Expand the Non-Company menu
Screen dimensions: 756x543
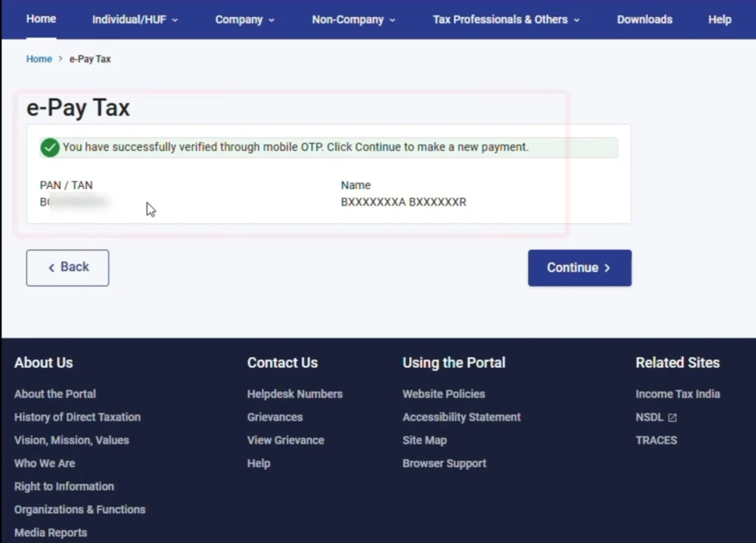coord(354,20)
